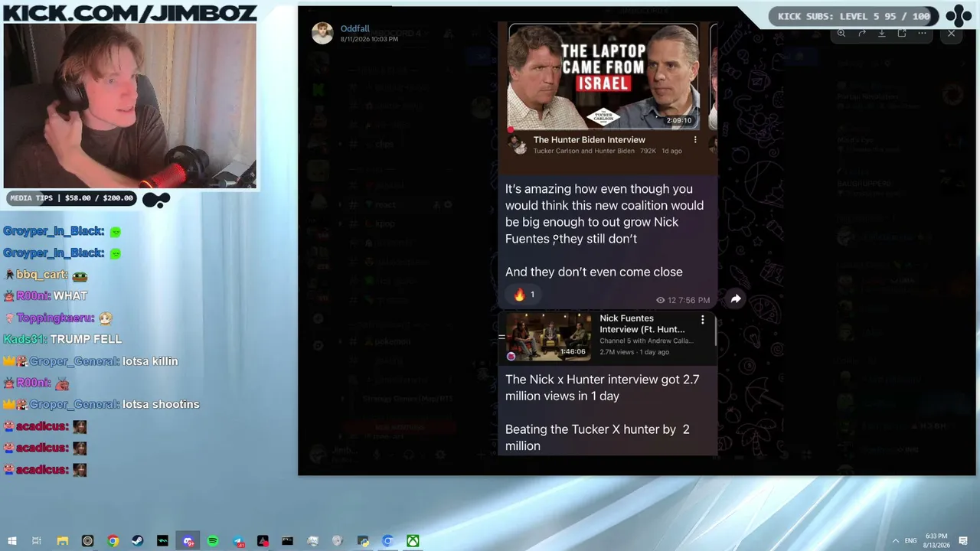The width and height of the screenshot is (980, 551).
Task: Show hidden system tray icons
Action: [896, 541]
